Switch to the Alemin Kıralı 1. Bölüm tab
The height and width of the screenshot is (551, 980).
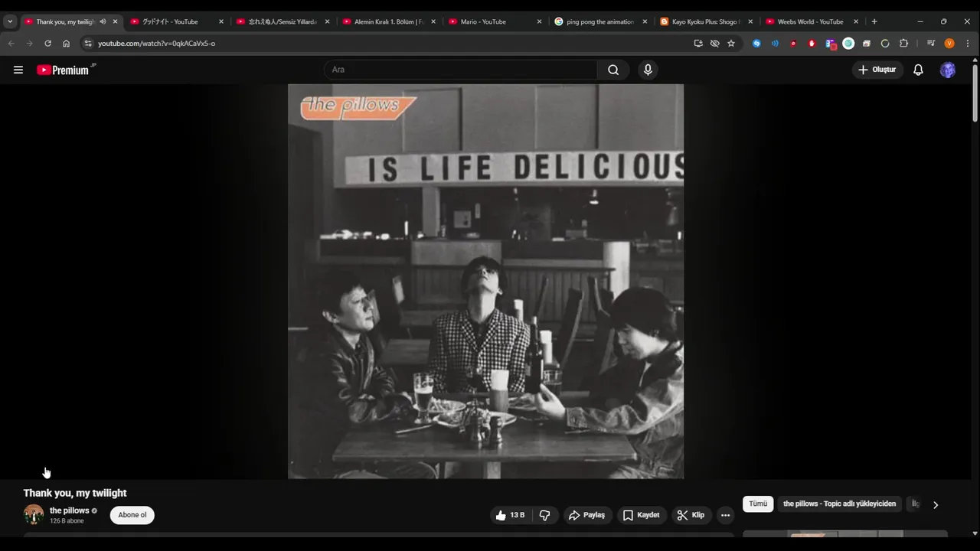click(x=389, y=21)
